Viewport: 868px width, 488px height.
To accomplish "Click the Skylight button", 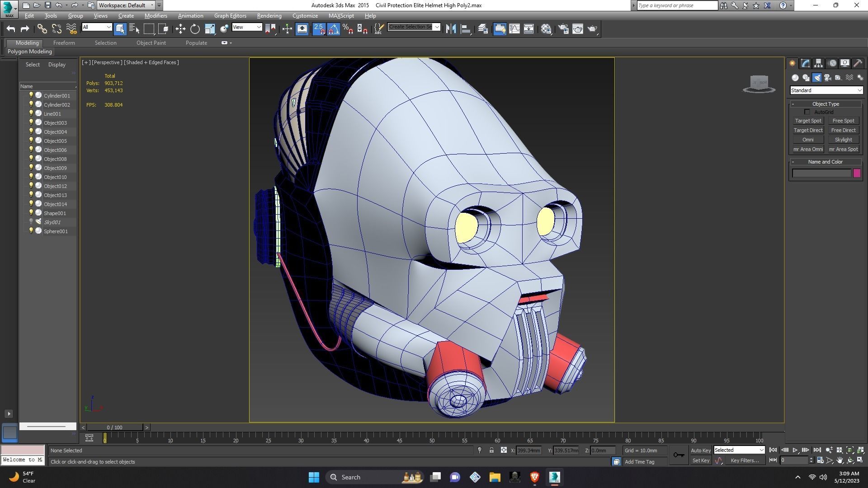I will [844, 140].
